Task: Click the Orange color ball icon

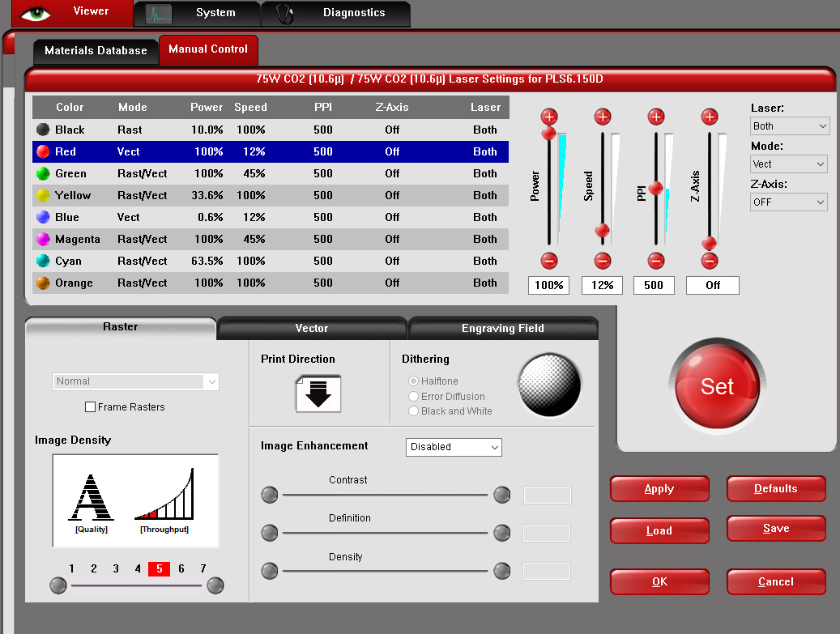Action: point(43,283)
